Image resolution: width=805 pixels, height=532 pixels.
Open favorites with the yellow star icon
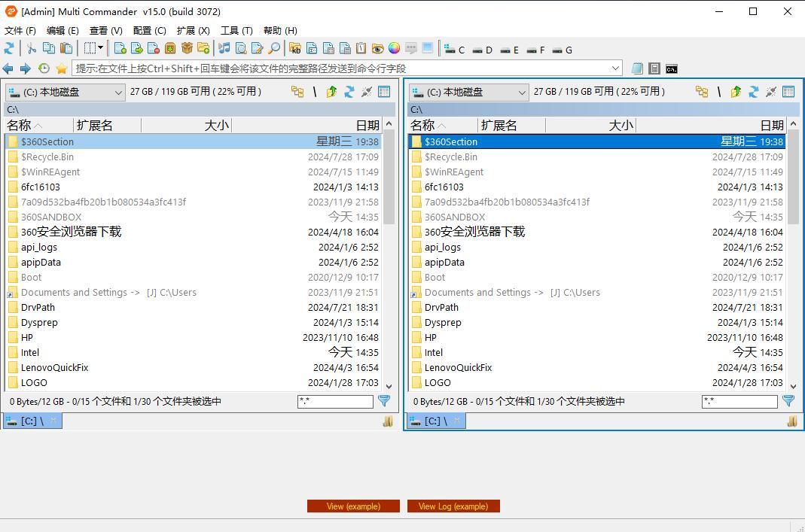(62, 68)
